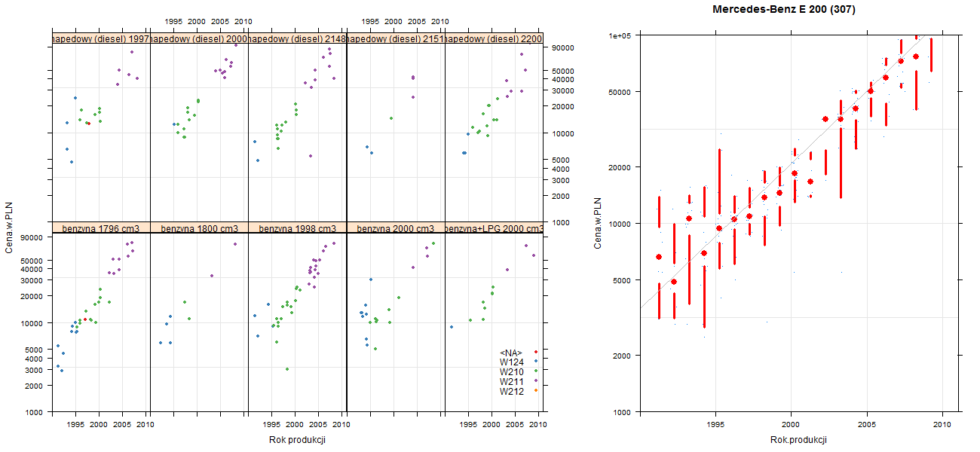Select the 'benzyna 1998 cm3' panel header

tap(297, 228)
